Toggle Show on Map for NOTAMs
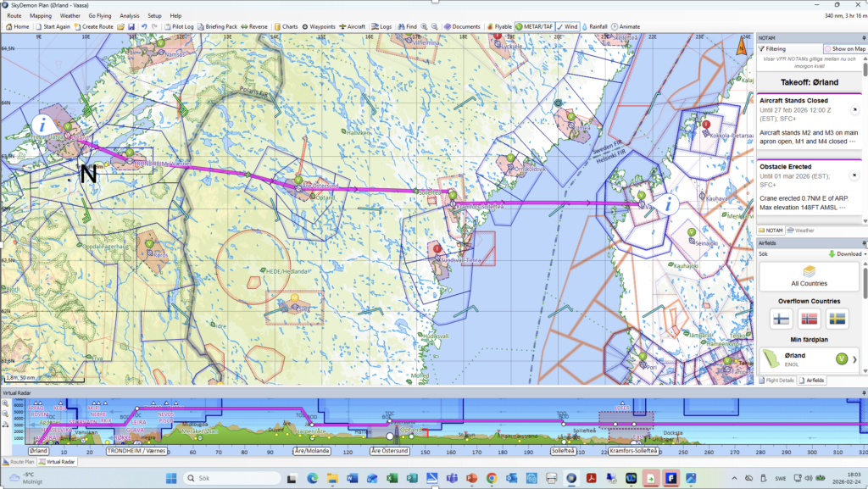The width and height of the screenshot is (868, 489). pyautogui.click(x=844, y=49)
